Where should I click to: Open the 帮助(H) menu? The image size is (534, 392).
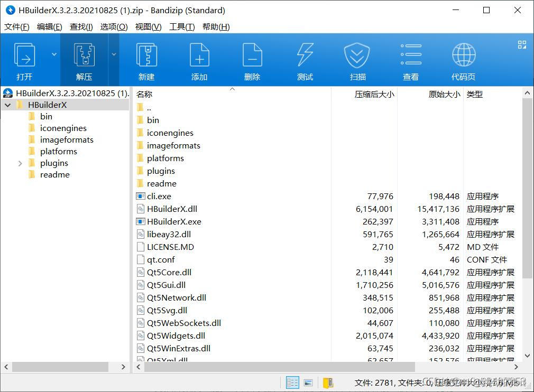[216, 26]
